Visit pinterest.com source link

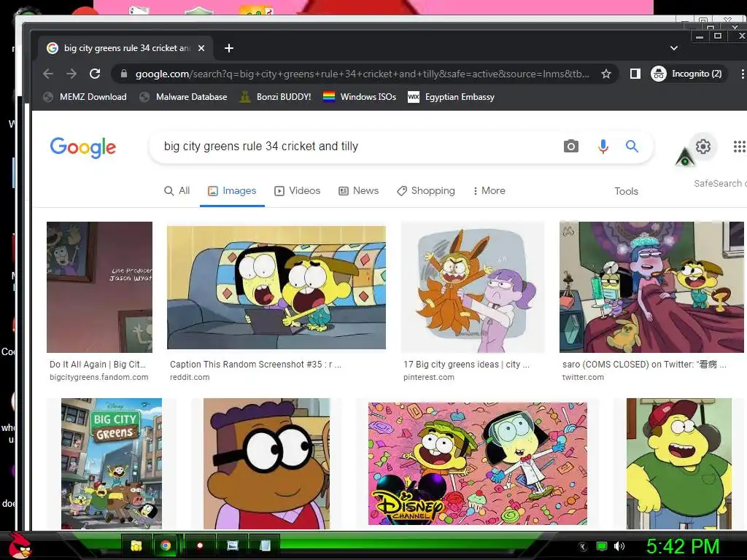[x=429, y=377]
